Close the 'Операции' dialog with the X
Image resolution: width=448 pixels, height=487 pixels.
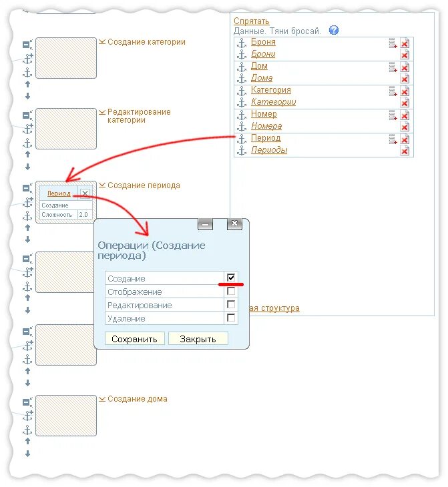234,223
